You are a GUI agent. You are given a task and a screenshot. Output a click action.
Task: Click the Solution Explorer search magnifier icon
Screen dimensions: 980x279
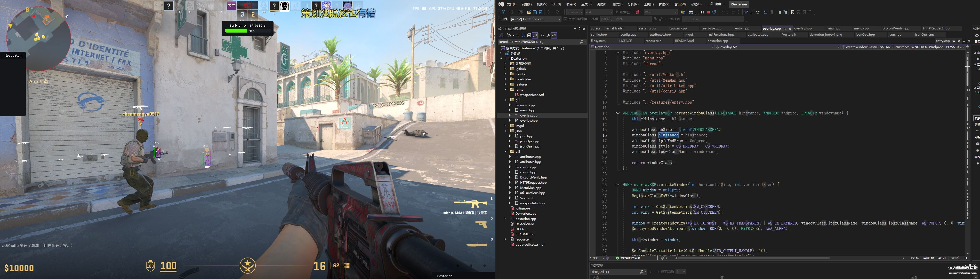tap(581, 42)
